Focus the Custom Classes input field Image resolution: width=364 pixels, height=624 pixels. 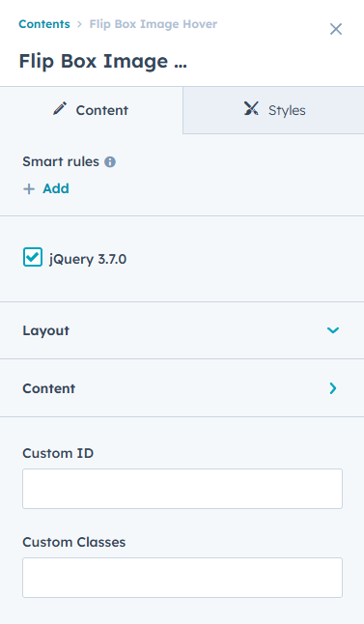tap(182, 578)
